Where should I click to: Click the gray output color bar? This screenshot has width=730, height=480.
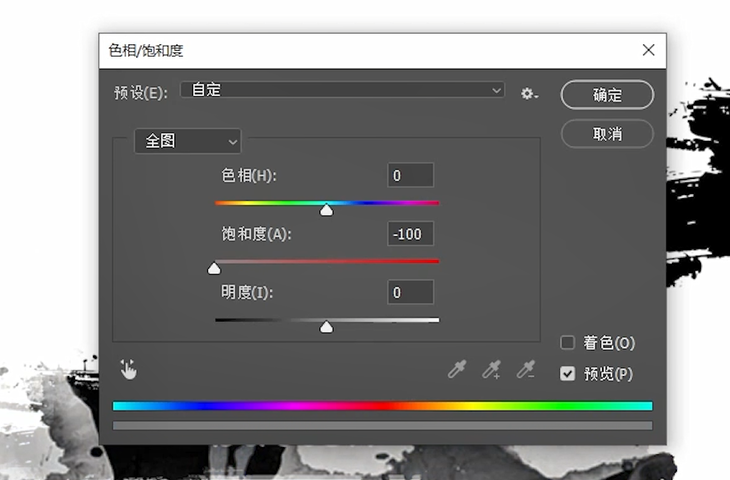(383, 426)
